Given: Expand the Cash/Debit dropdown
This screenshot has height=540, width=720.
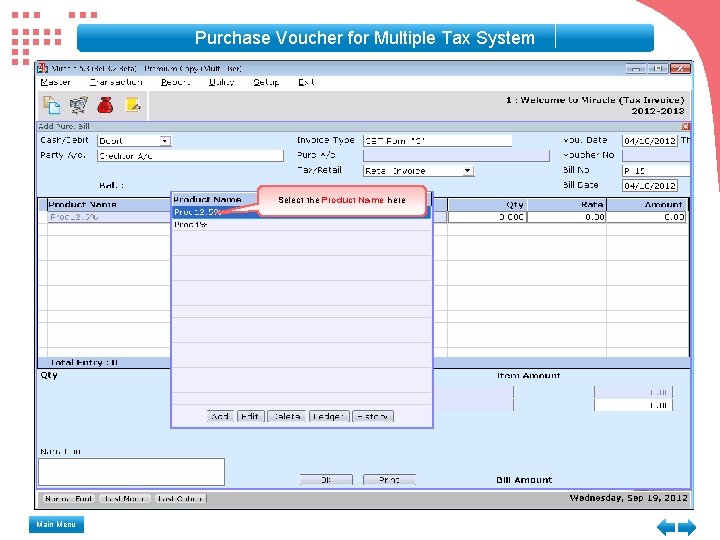Looking at the screenshot, I should 165,141.
